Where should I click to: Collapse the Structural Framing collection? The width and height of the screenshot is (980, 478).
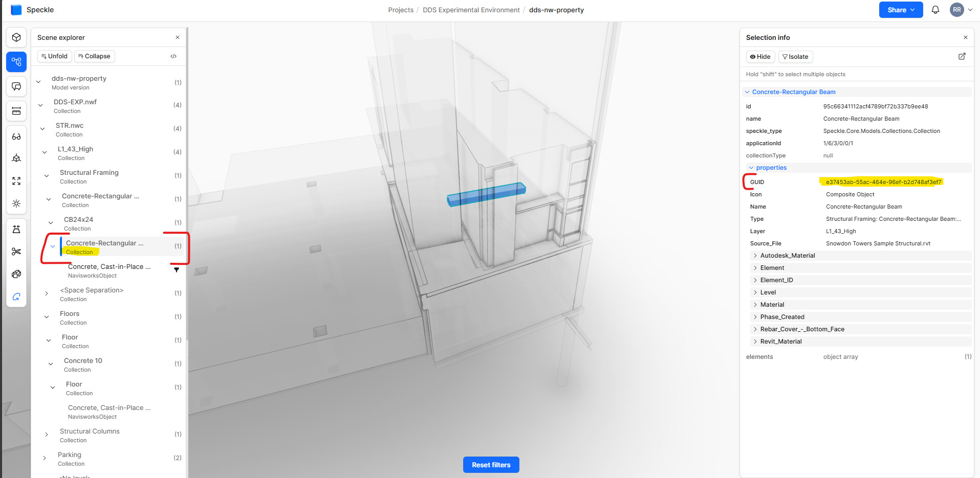point(47,176)
